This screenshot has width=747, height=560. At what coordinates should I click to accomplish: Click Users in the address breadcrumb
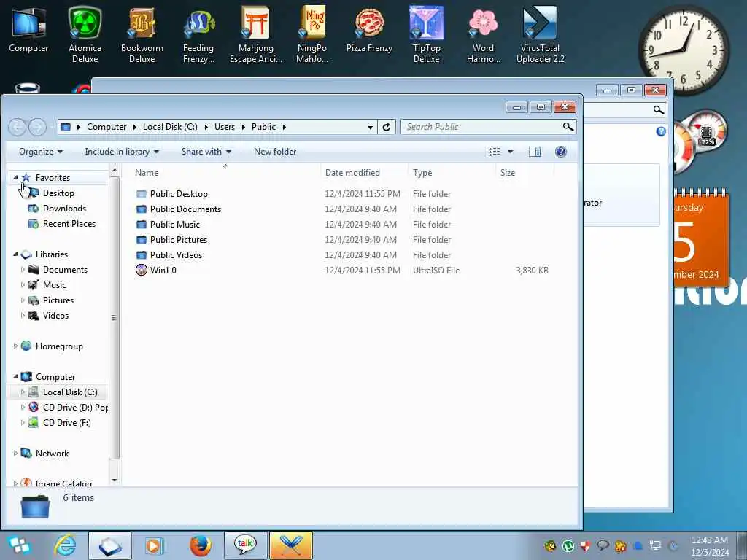click(x=225, y=127)
